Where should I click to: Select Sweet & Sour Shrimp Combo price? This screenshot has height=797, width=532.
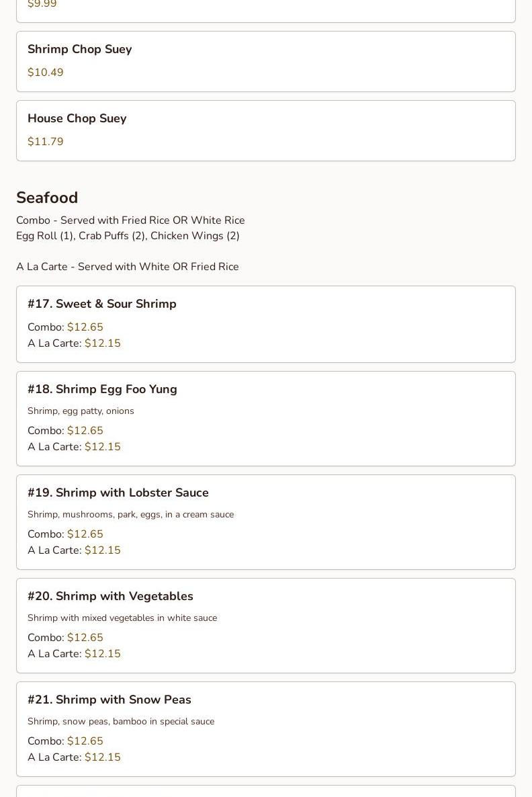click(x=85, y=327)
